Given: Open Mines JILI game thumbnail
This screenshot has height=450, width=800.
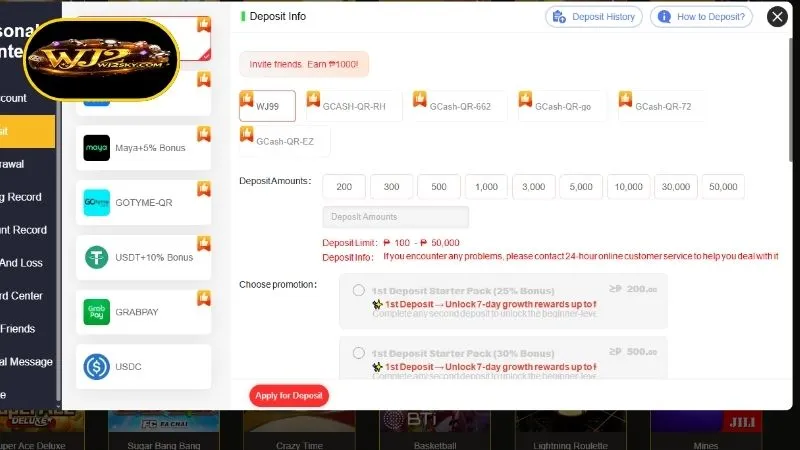Looking at the screenshot, I should coord(706,430).
